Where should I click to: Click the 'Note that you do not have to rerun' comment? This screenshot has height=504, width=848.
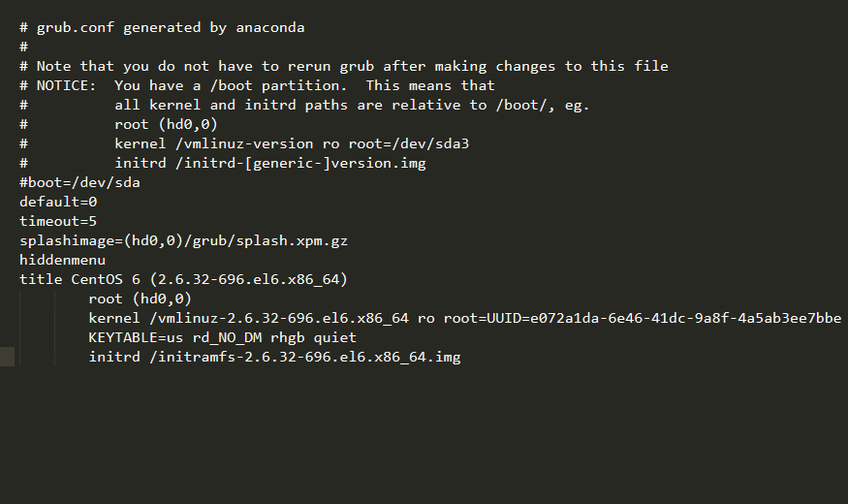click(x=344, y=67)
